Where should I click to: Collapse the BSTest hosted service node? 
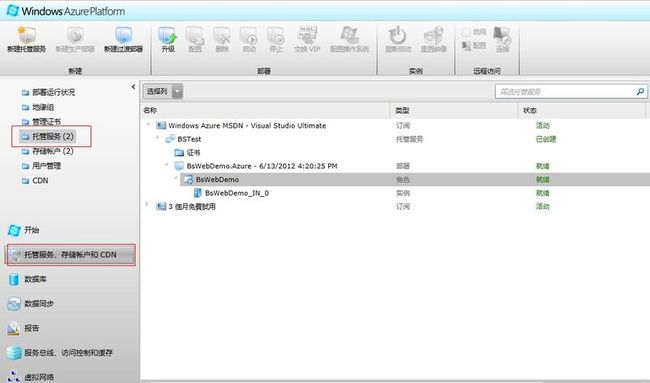point(158,138)
